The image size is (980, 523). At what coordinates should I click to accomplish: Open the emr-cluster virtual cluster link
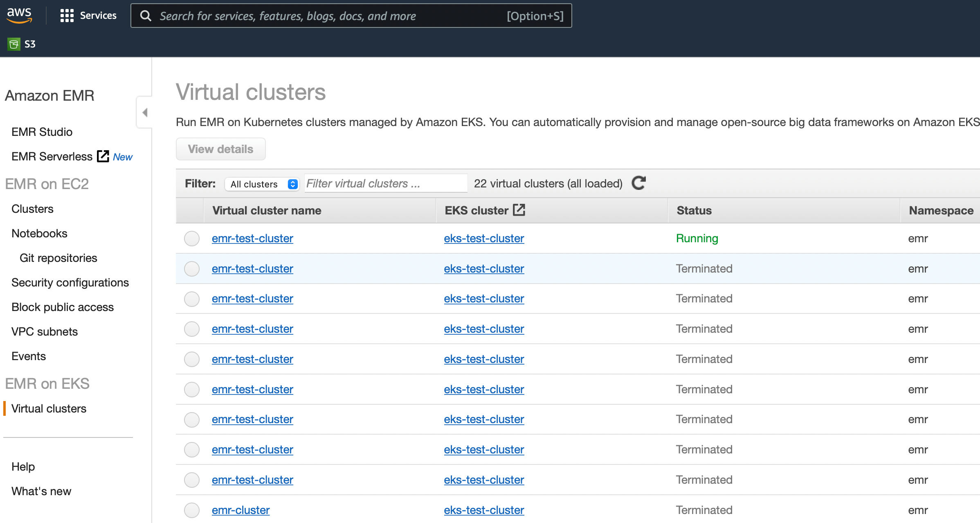pos(241,510)
